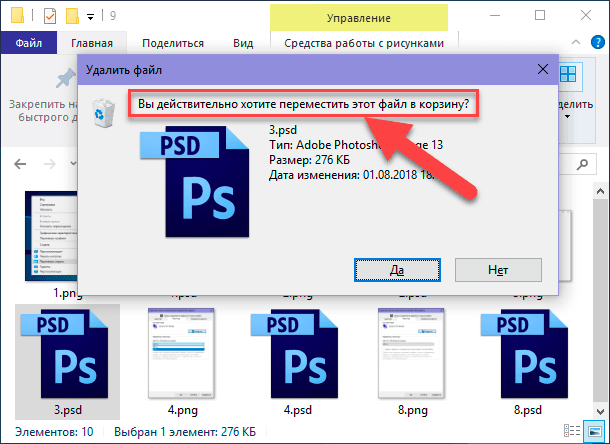Collapse the ribbon with the chevron

click(x=576, y=42)
